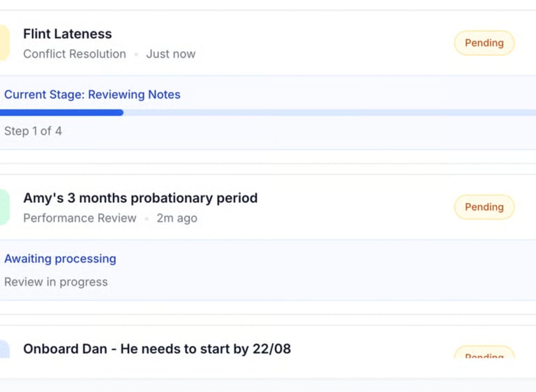Click the Current Stage: Reviewing Notes text

[92, 95]
